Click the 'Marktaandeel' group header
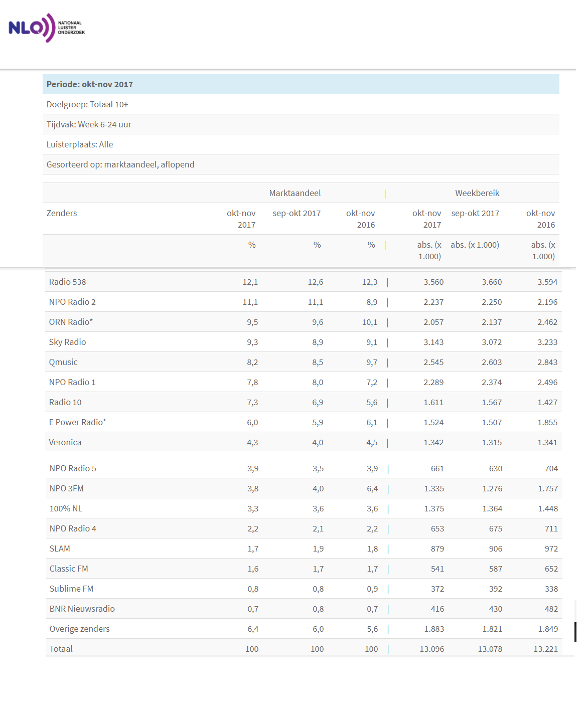 (x=295, y=193)
